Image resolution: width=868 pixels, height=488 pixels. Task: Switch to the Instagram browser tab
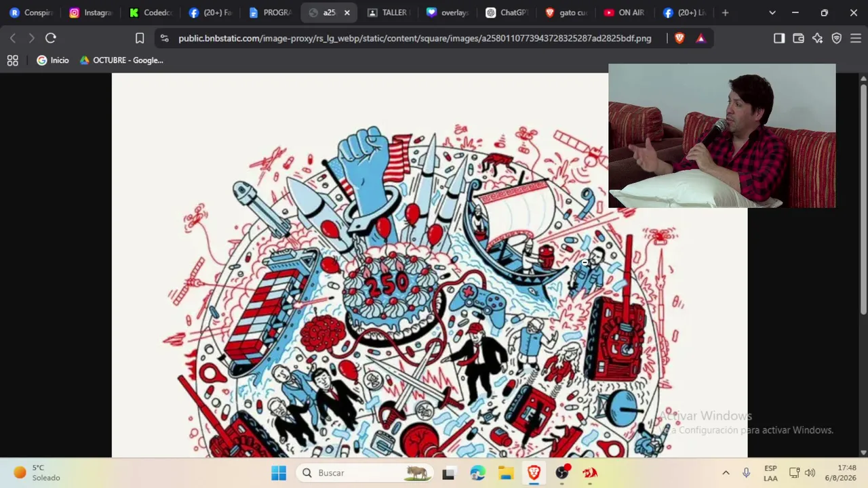pos(92,13)
